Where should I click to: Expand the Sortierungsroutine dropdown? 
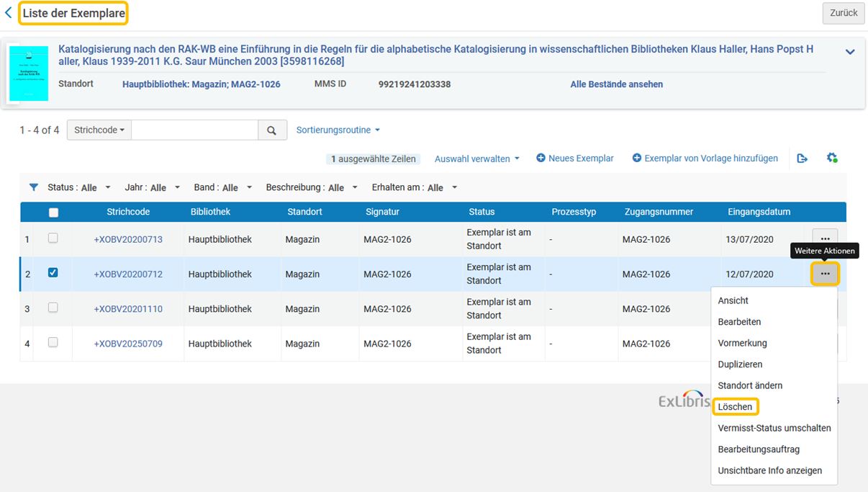(x=338, y=130)
